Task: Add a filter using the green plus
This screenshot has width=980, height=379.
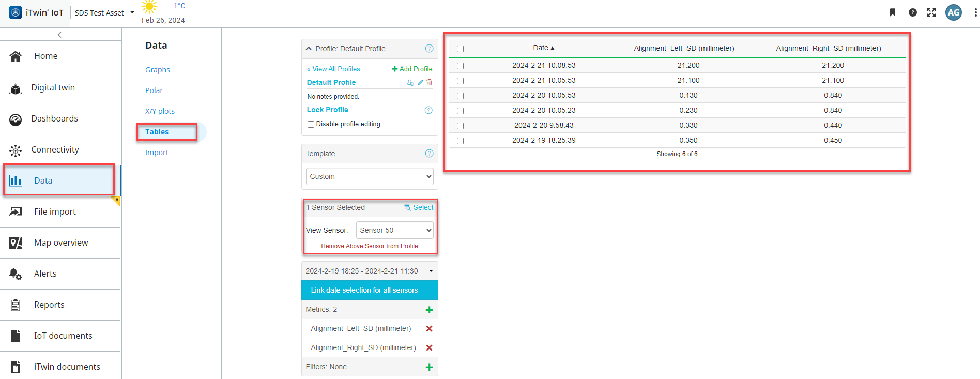Action: coord(429,367)
